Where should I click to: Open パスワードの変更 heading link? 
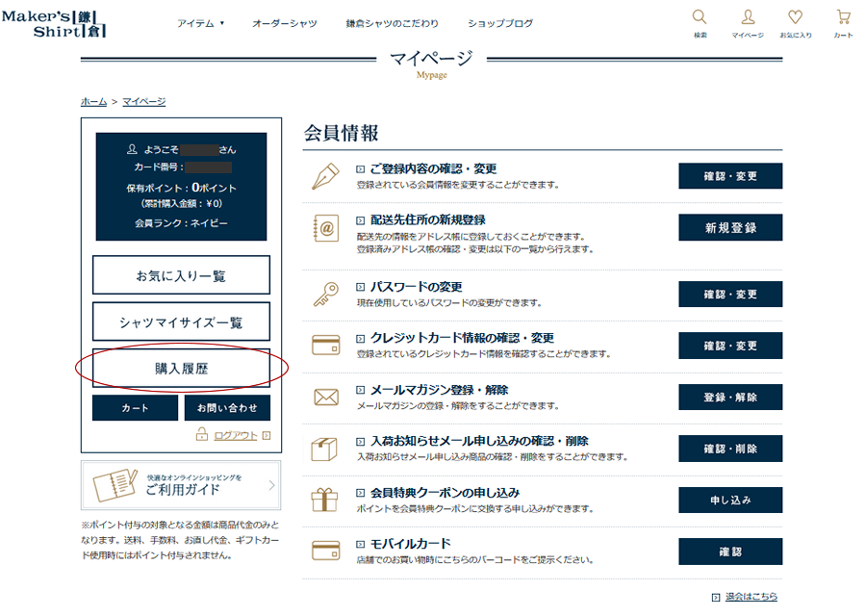pyautogui.click(x=416, y=287)
